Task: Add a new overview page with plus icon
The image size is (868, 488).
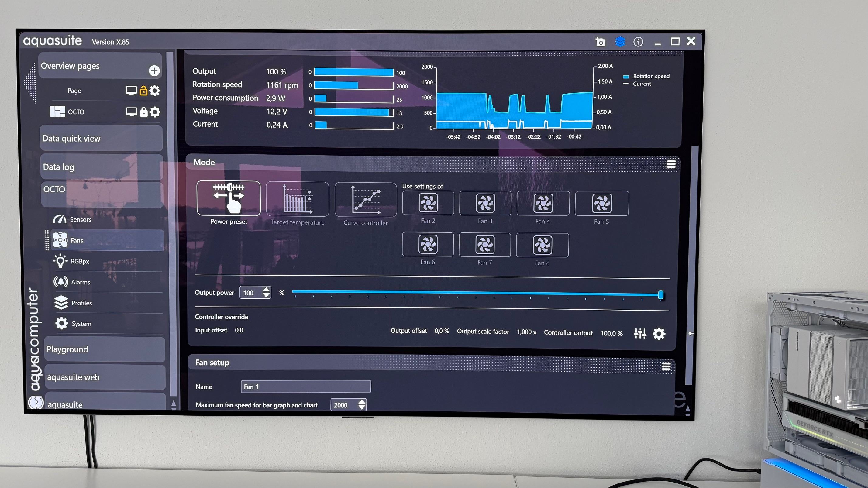Action: 154,71
